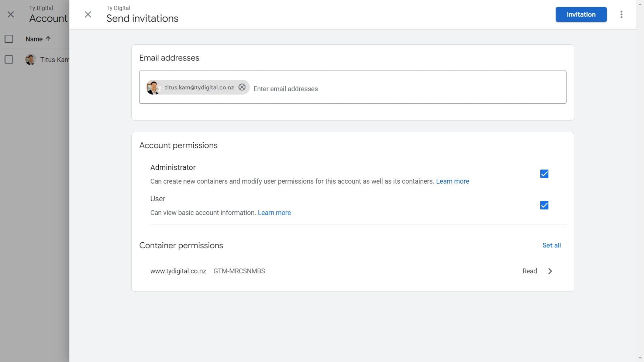Open the Read permission setting

click(x=529, y=271)
